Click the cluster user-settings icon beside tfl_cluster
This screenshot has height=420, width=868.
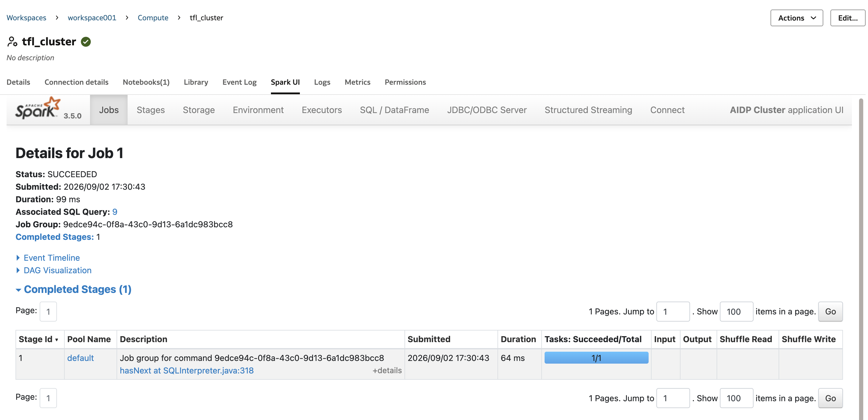pos(12,42)
